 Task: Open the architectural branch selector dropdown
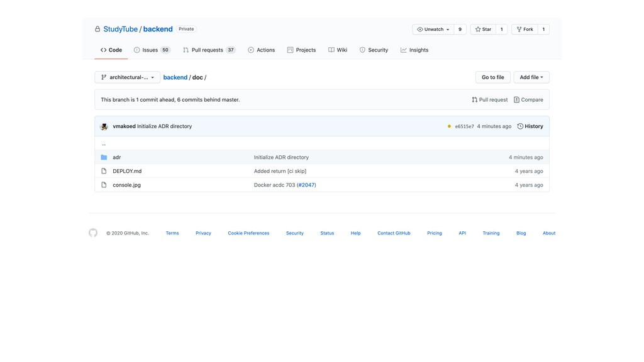[x=127, y=77]
